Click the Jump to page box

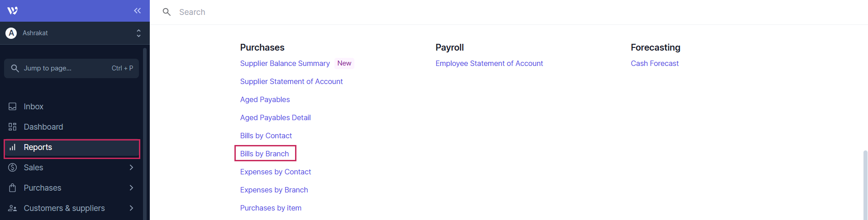[72, 68]
